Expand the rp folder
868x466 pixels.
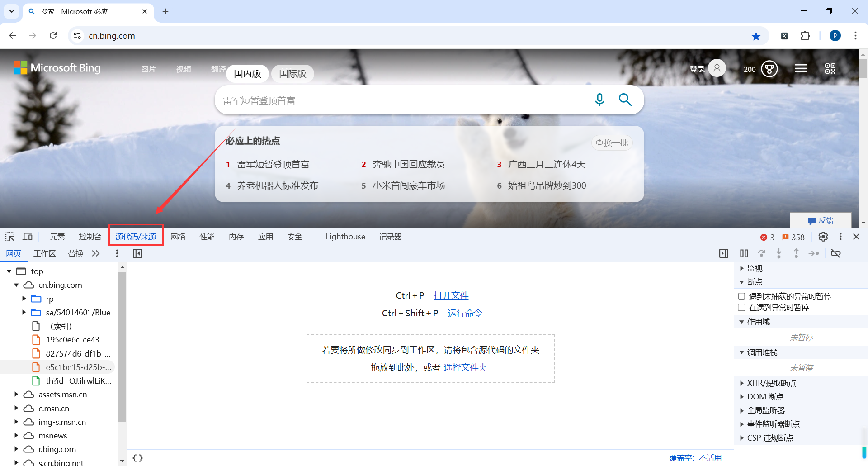point(24,299)
